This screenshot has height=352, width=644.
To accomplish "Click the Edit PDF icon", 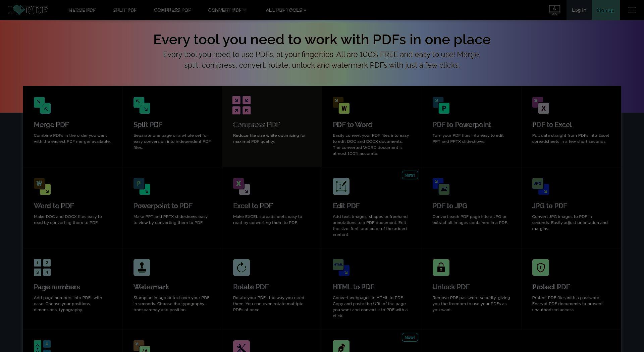I will pos(341,186).
